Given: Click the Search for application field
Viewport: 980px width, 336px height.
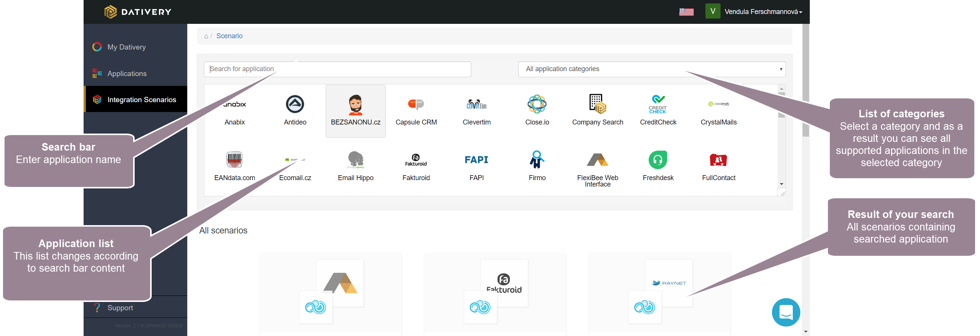Looking at the screenshot, I should click(x=337, y=69).
